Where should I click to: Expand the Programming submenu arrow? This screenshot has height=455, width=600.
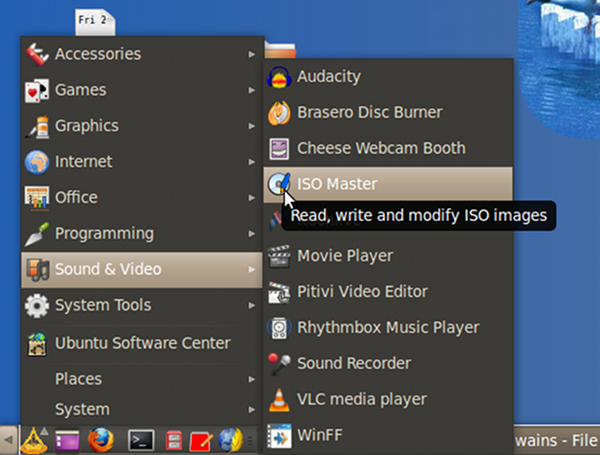coord(251,234)
